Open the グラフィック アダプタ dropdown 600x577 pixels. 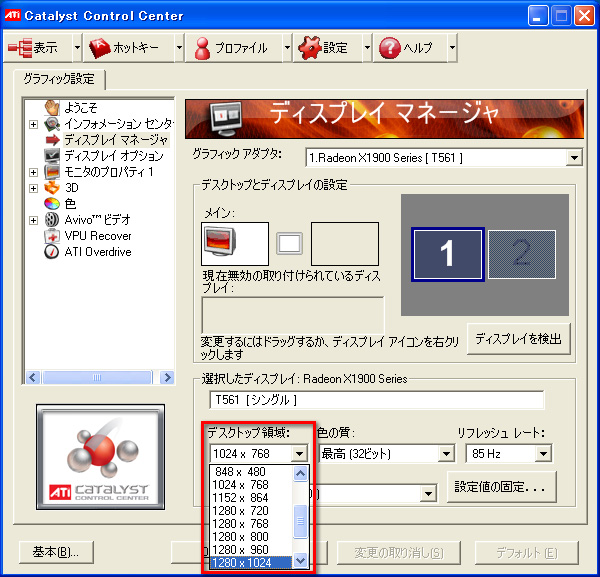[574, 158]
